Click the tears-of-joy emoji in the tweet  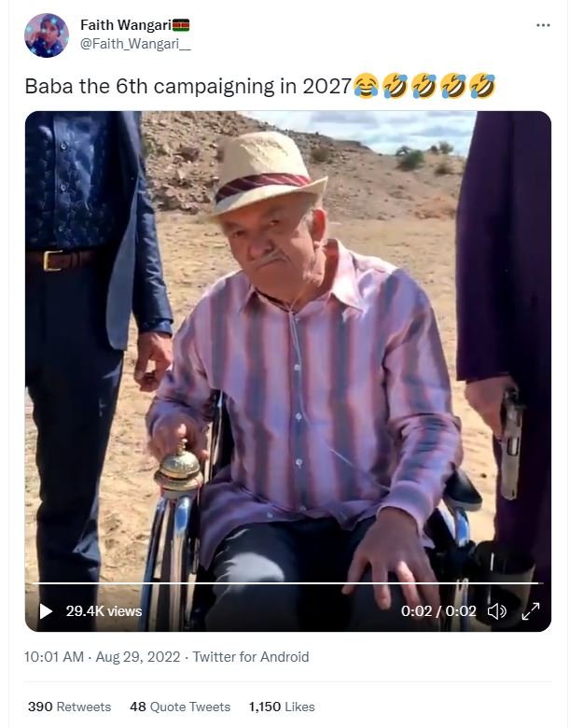tap(367, 87)
